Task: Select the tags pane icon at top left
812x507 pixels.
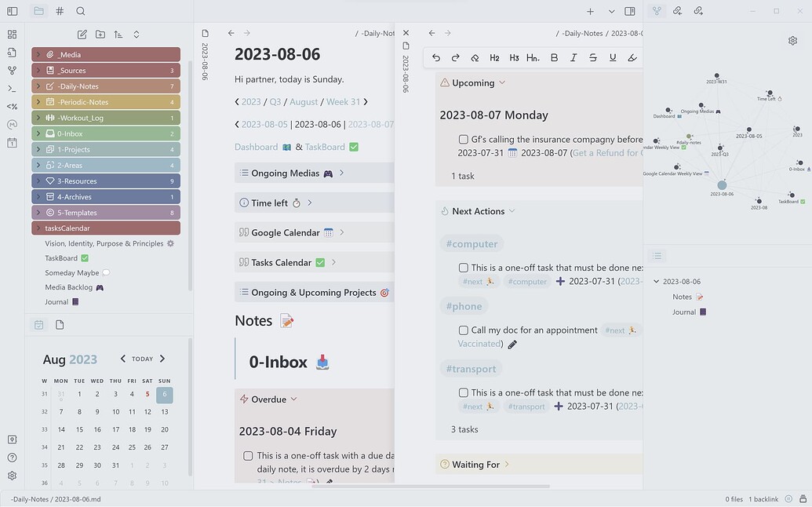Action: click(59, 12)
